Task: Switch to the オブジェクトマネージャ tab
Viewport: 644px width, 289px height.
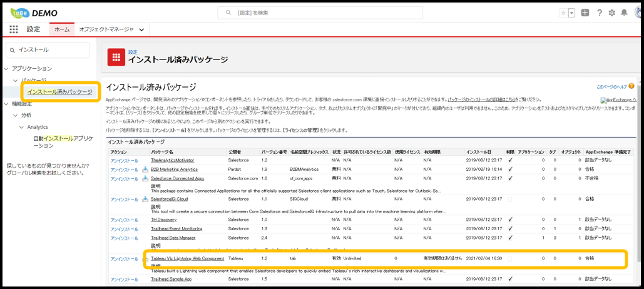Action: tap(106, 29)
